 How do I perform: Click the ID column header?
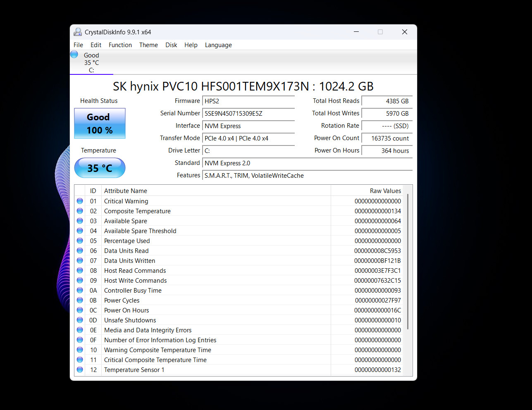tap(93, 191)
